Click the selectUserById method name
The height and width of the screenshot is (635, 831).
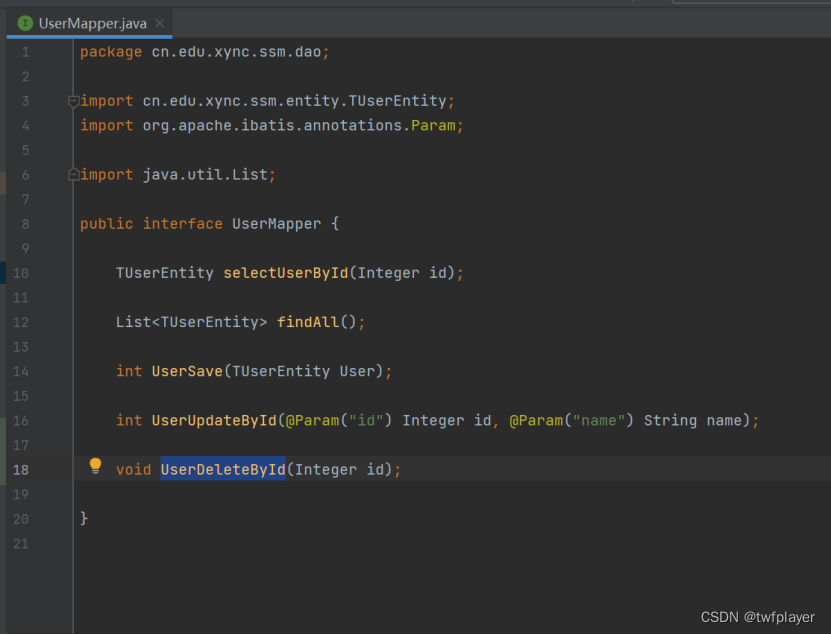286,273
